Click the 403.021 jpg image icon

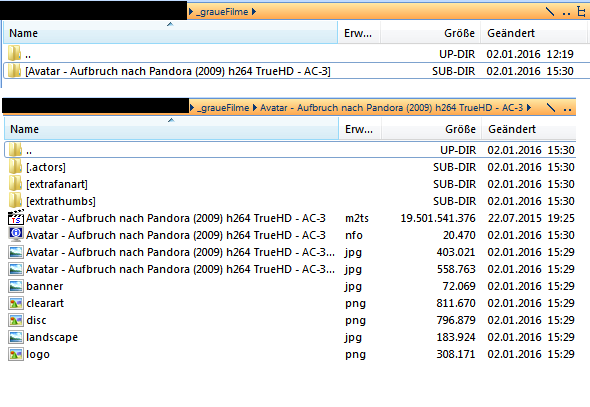16,252
